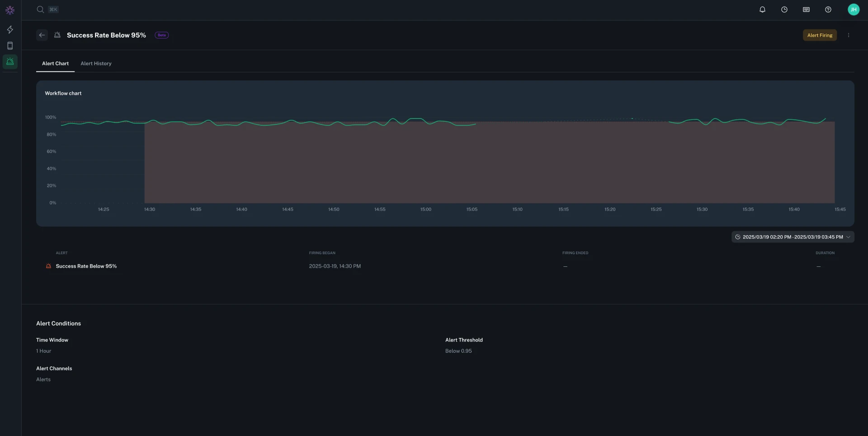The height and width of the screenshot is (436, 868).
Task: Click the alarm icon beside the alert title
Action: pyautogui.click(x=57, y=35)
